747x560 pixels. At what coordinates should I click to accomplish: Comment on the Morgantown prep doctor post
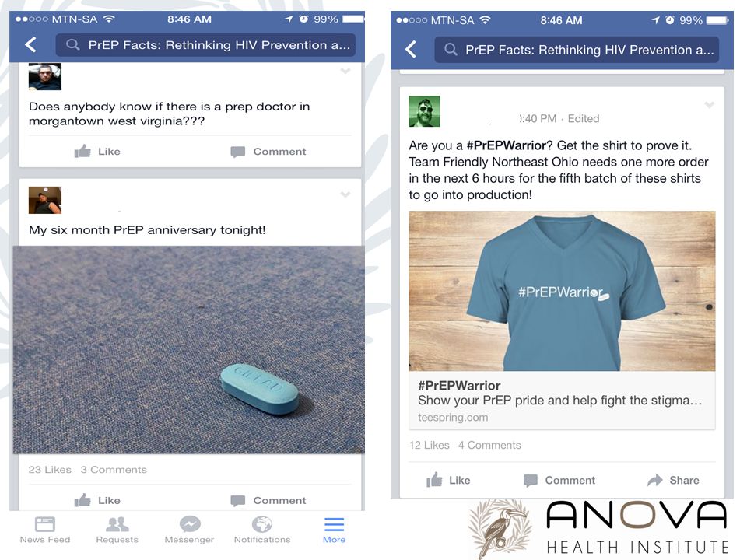[268, 152]
